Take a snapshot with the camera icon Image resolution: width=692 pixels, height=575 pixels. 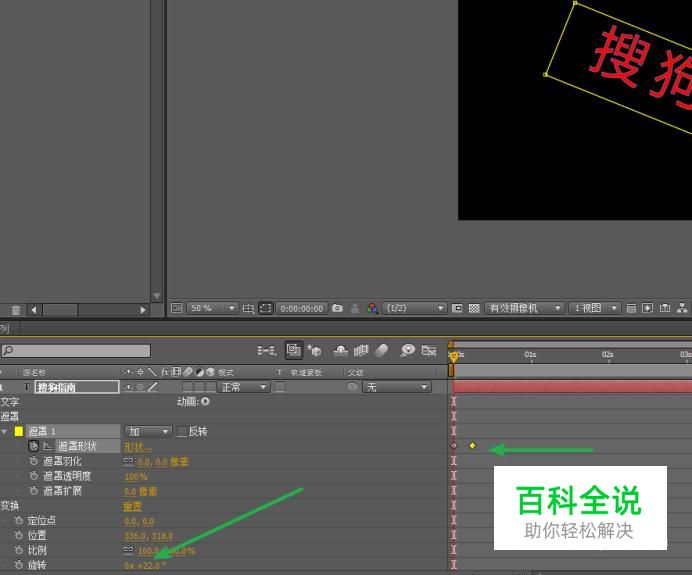338,308
